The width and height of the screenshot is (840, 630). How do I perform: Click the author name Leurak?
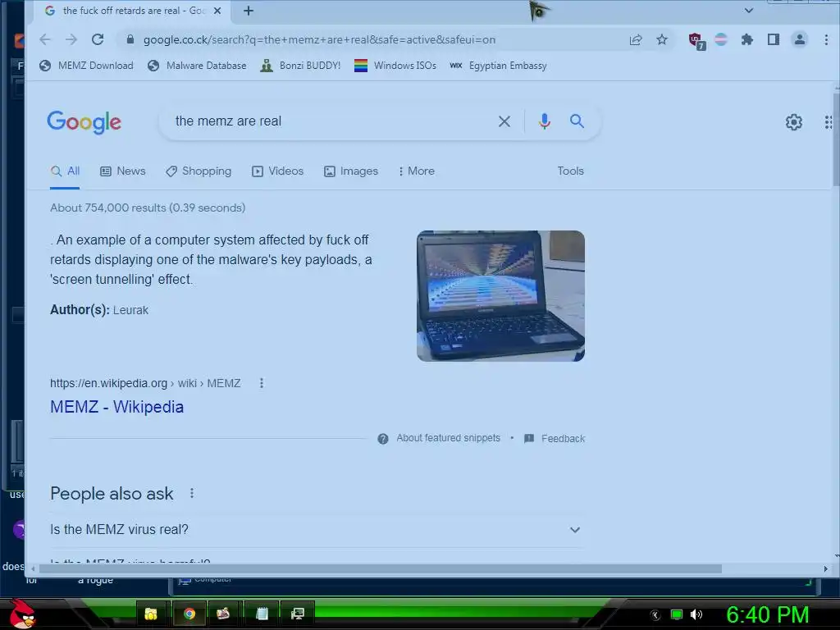pos(130,310)
